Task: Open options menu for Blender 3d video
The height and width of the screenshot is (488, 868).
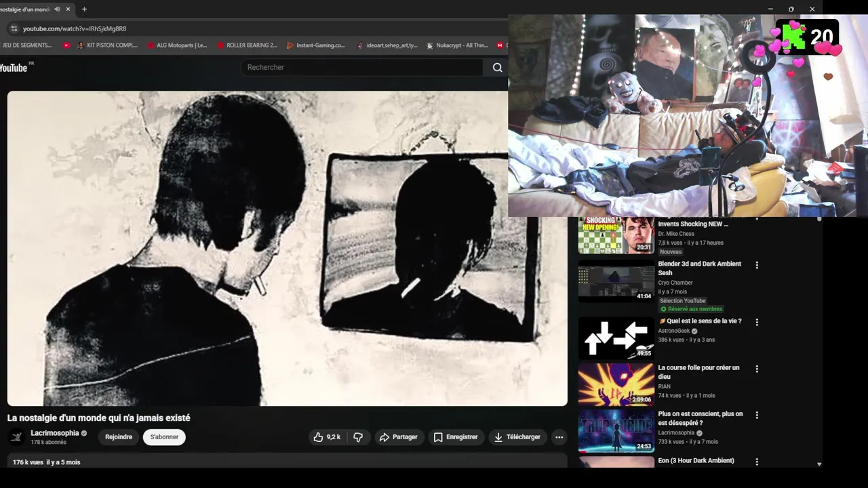Action: click(x=757, y=265)
